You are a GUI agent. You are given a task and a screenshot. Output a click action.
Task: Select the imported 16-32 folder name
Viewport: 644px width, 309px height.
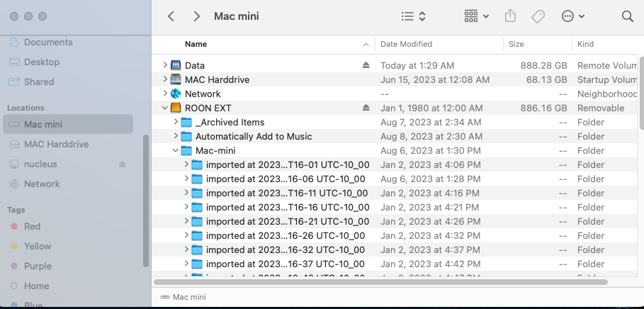285,250
